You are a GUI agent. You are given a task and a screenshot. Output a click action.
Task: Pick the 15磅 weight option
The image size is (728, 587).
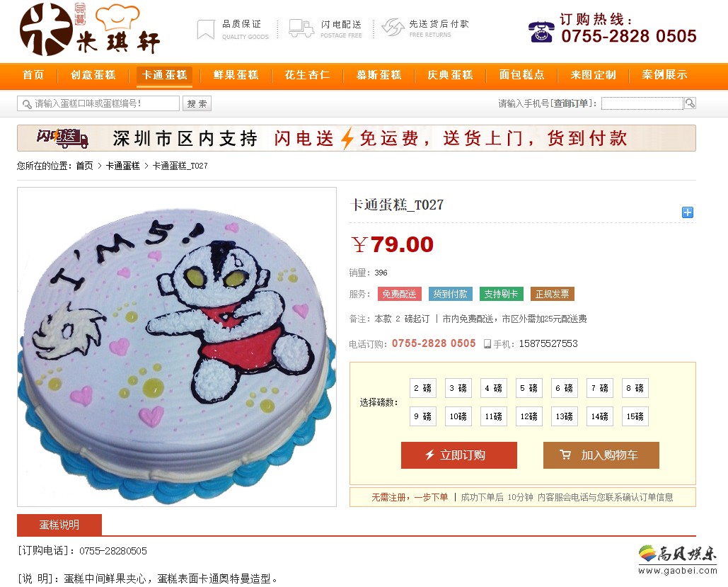(x=635, y=416)
